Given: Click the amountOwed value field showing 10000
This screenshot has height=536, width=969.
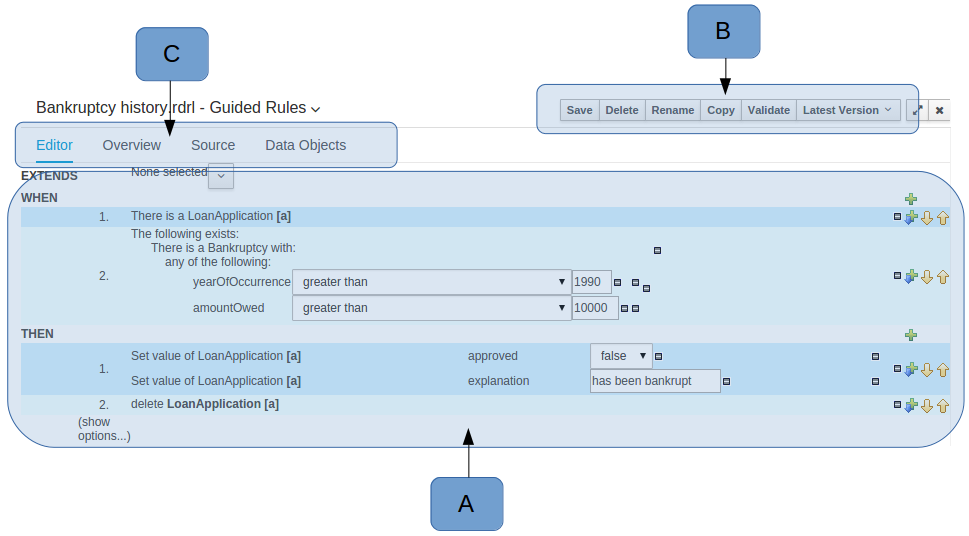Looking at the screenshot, I should pos(594,308).
